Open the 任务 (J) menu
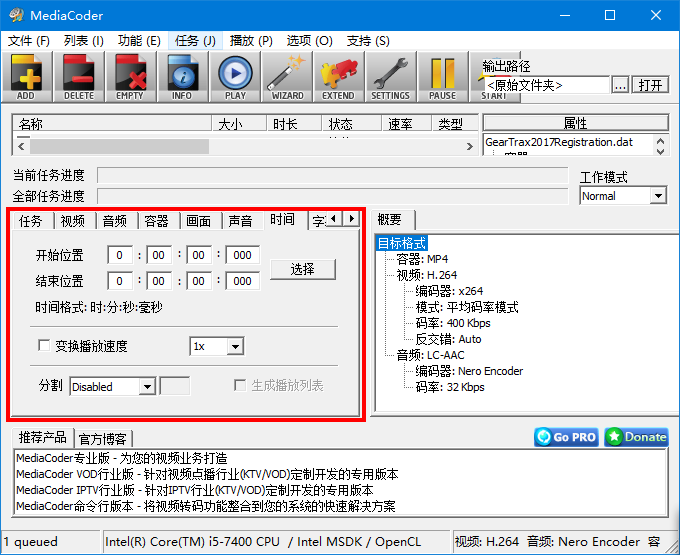Viewport: 680px width, 555px height. click(195, 41)
